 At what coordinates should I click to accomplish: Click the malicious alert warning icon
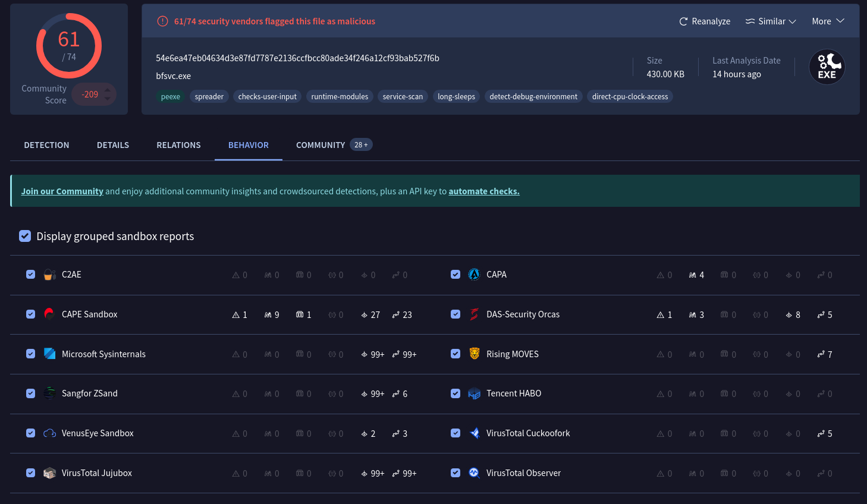[162, 21]
